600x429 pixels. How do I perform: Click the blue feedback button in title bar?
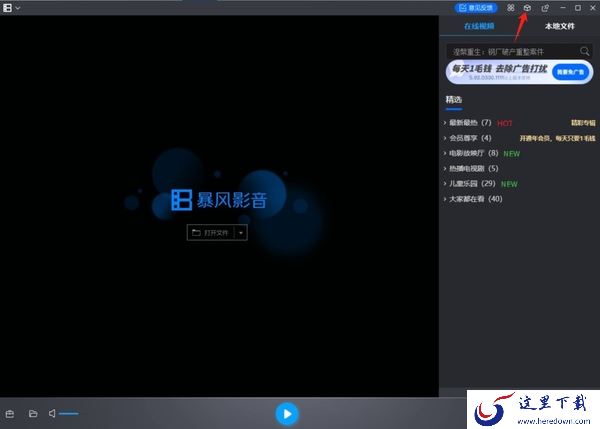coord(476,8)
